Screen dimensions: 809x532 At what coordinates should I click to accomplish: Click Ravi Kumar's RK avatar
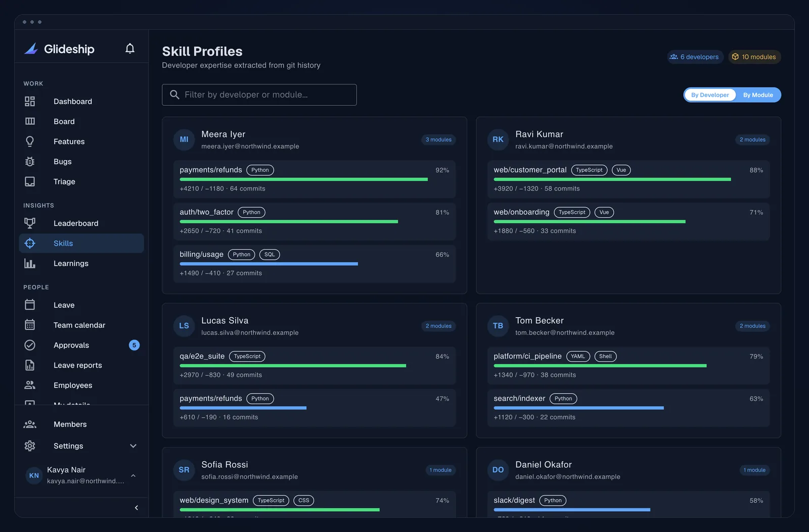498,140
